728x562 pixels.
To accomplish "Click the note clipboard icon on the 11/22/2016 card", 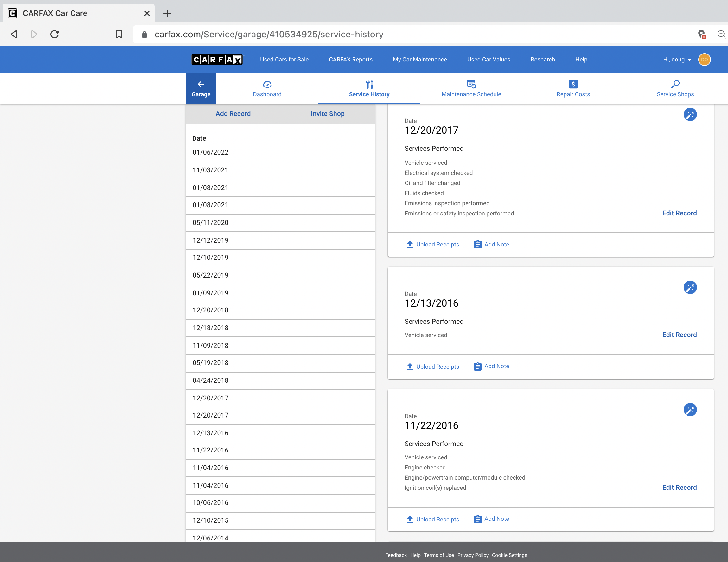I will (x=477, y=519).
